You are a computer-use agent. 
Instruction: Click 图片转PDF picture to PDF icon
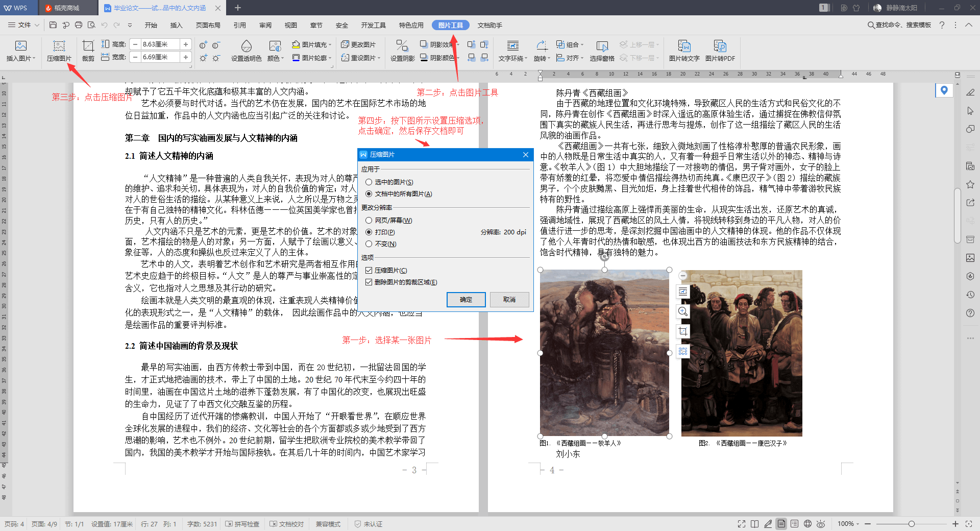[x=720, y=51]
